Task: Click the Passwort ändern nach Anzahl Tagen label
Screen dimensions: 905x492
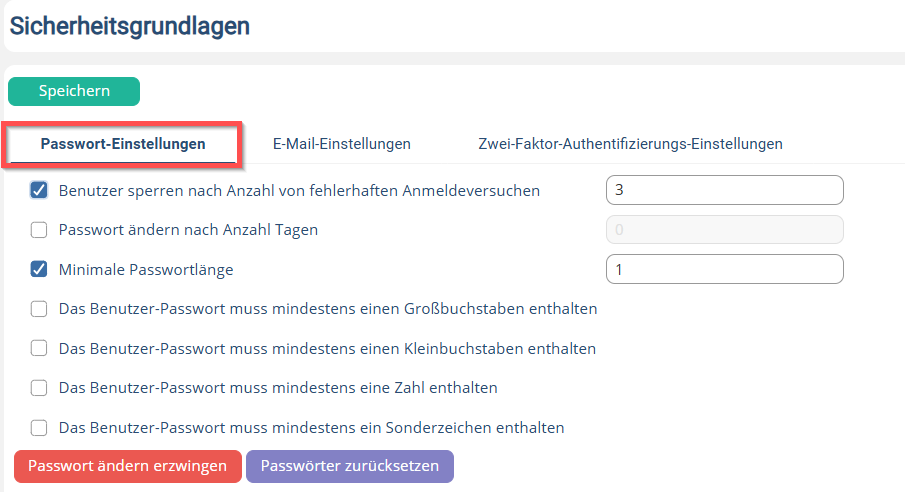Action: 188,230
